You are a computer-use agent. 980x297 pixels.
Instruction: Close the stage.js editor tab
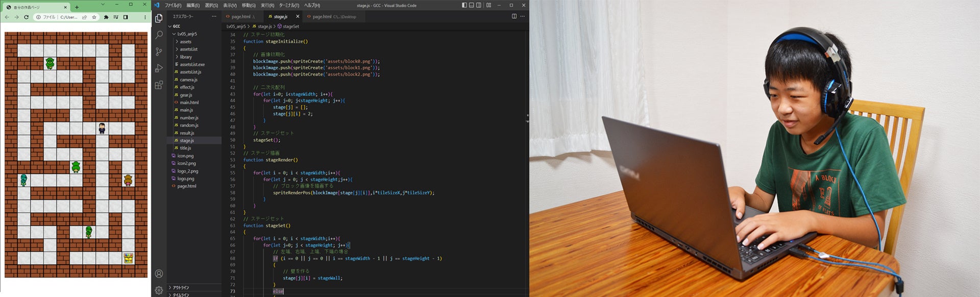[298, 16]
